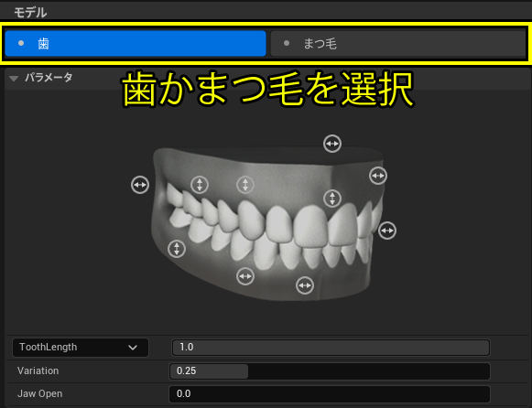Click the Variation parameter label
This screenshot has height=408, width=532.
(38, 370)
